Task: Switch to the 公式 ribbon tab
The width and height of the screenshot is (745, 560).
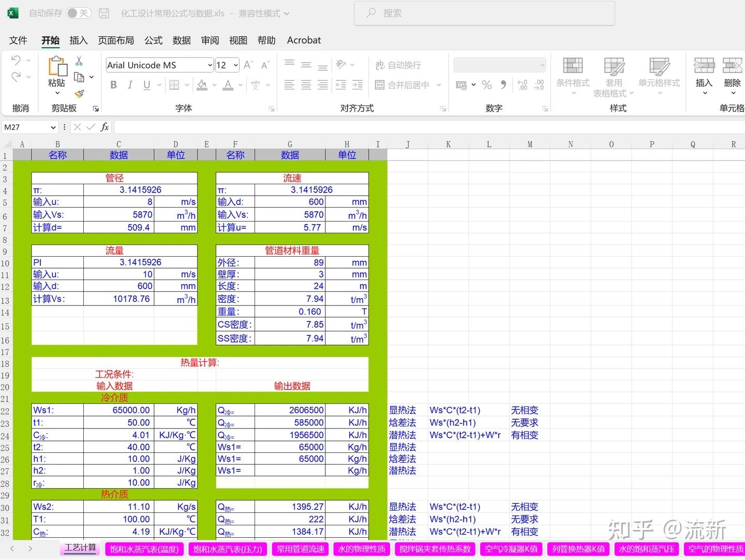Action: point(154,40)
